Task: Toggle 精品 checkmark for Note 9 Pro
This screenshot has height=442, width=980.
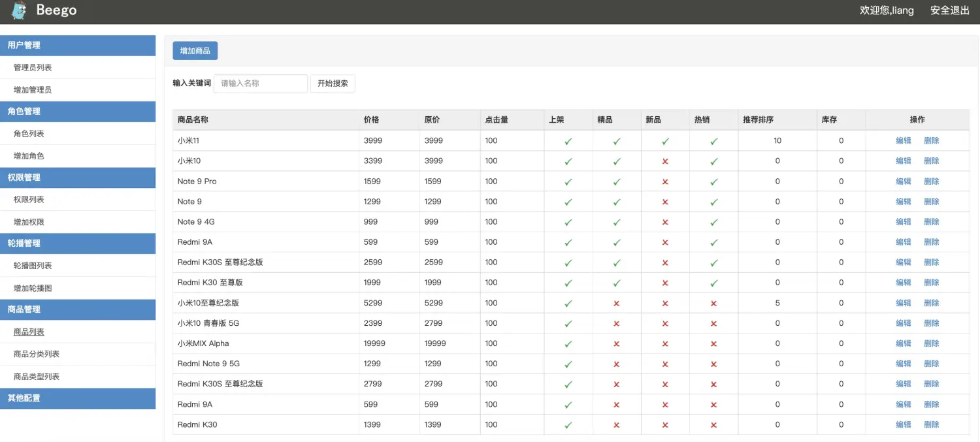Action: click(x=617, y=182)
